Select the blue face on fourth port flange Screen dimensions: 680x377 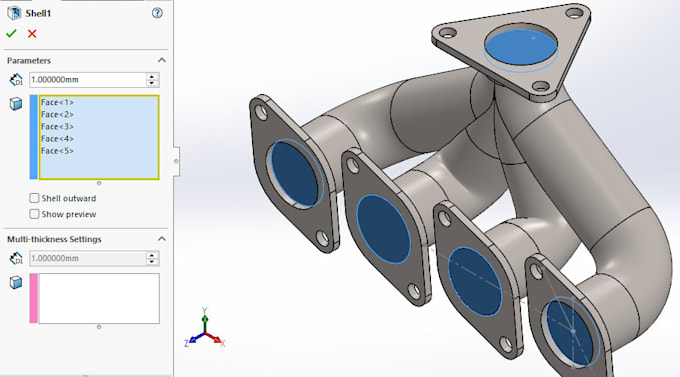[x=568, y=333]
